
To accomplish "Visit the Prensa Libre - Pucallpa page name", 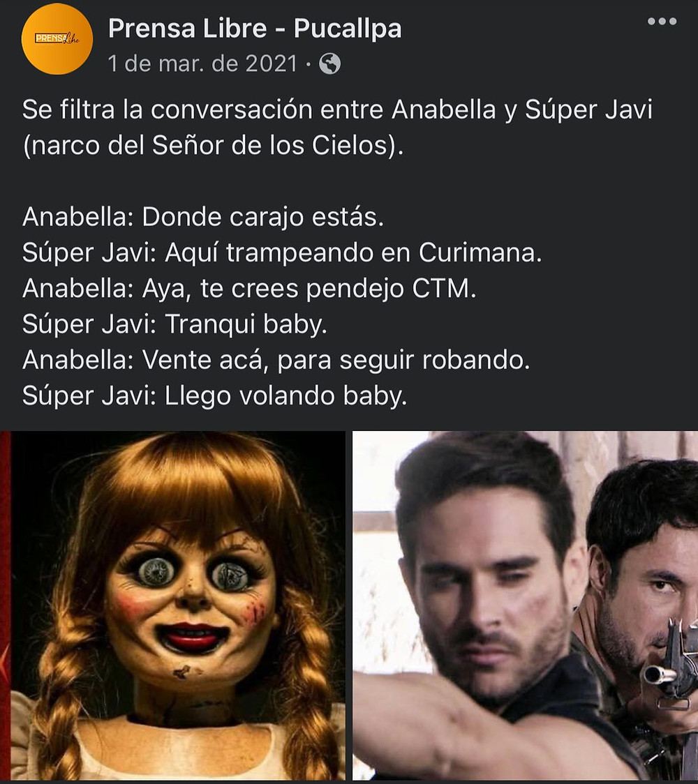I will tap(255, 28).
